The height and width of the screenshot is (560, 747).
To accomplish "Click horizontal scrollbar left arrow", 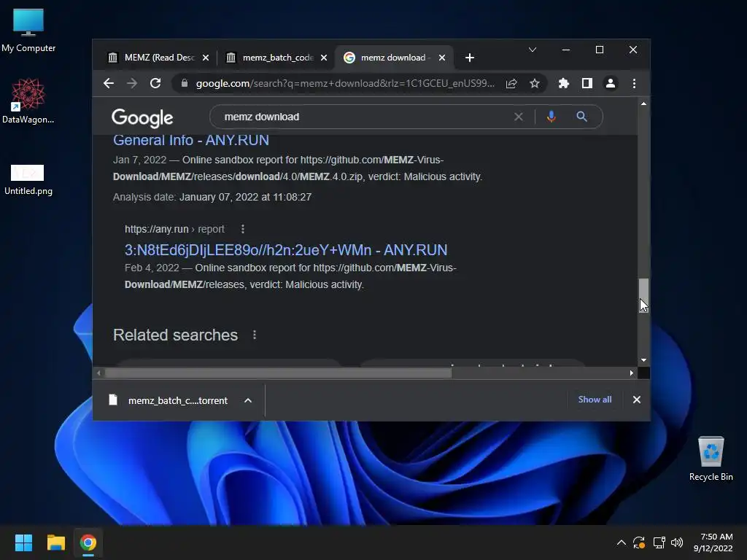I will click(x=98, y=373).
